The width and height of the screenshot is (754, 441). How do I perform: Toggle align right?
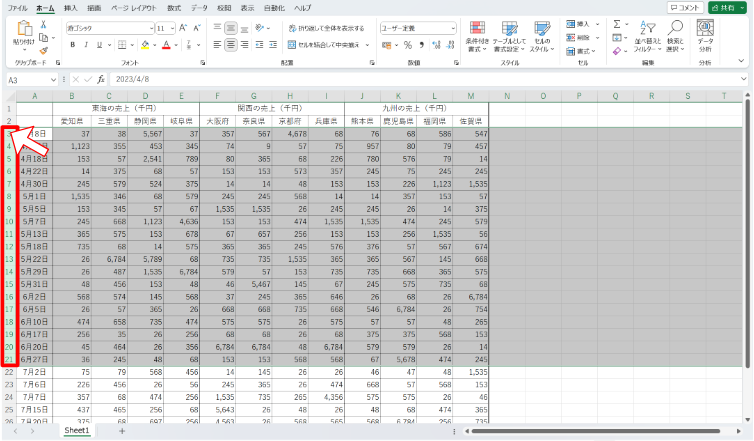pyautogui.click(x=244, y=45)
